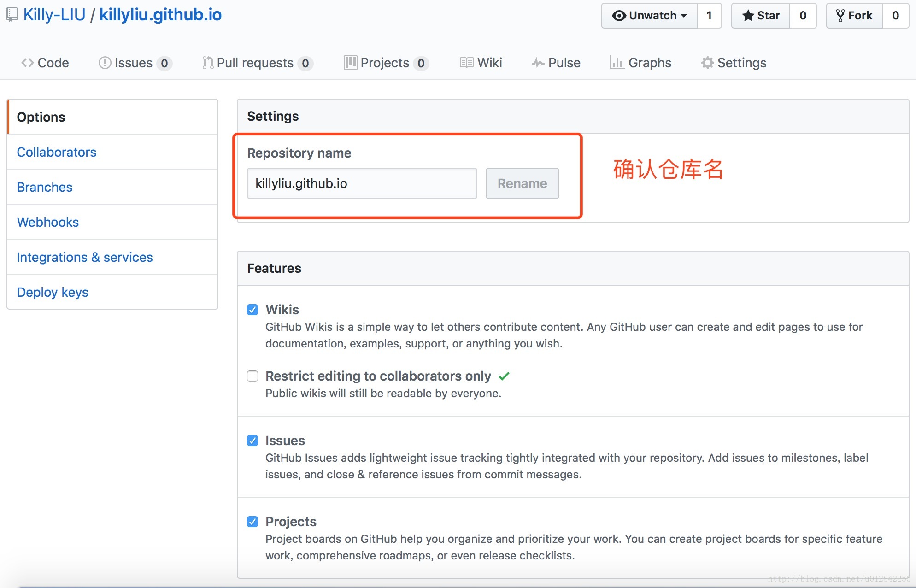Uncheck the Issues feature checkbox

(x=252, y=441)
